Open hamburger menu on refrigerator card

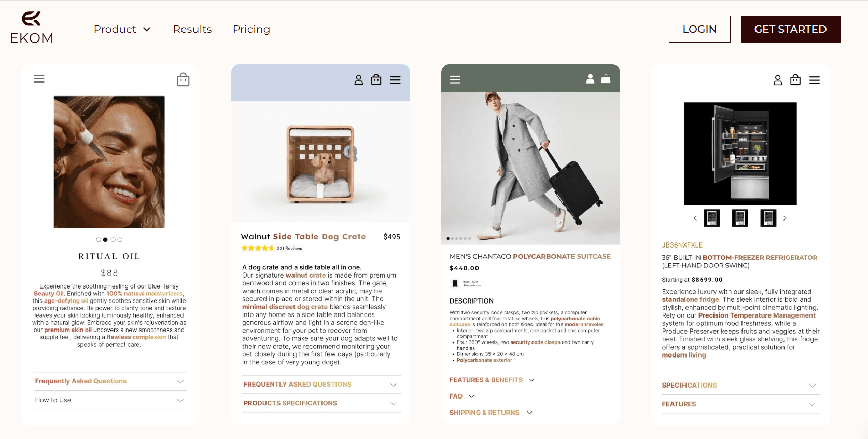pos(815,80)
